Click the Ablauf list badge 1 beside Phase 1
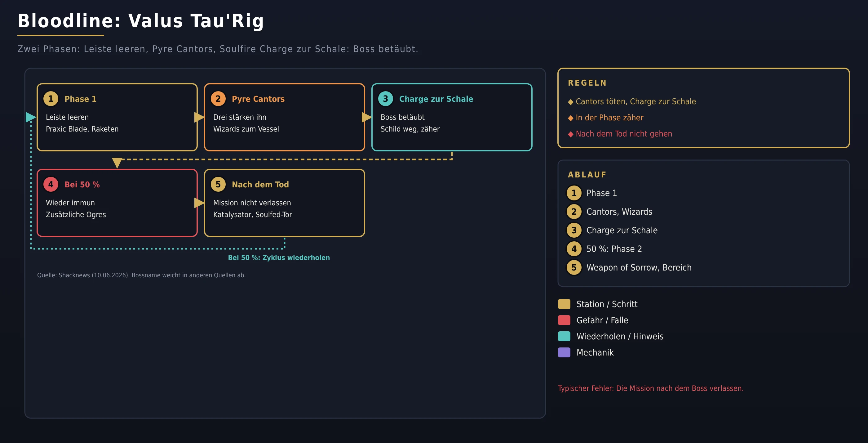The width and height of the screenshot is (868, 443). tap(574, 193)
